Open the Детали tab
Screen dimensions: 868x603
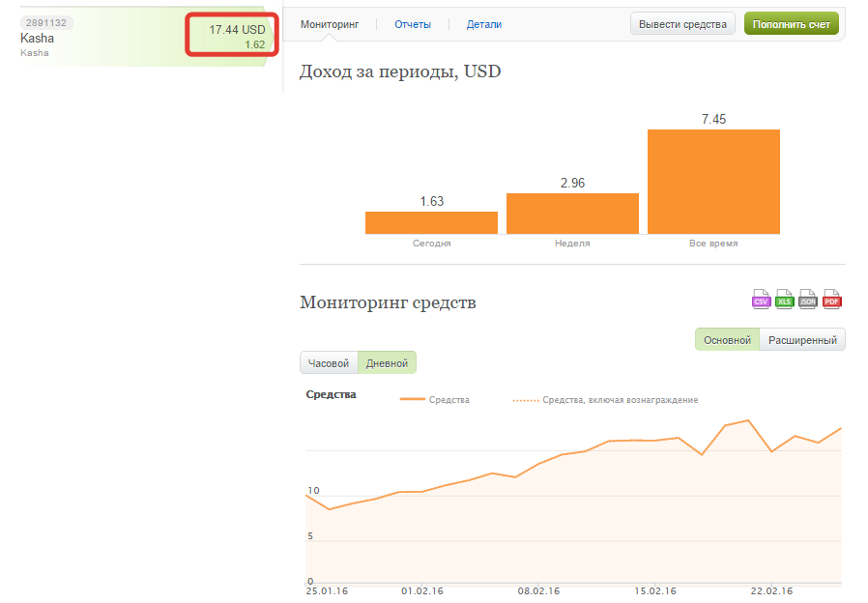(x=484, y=24)
